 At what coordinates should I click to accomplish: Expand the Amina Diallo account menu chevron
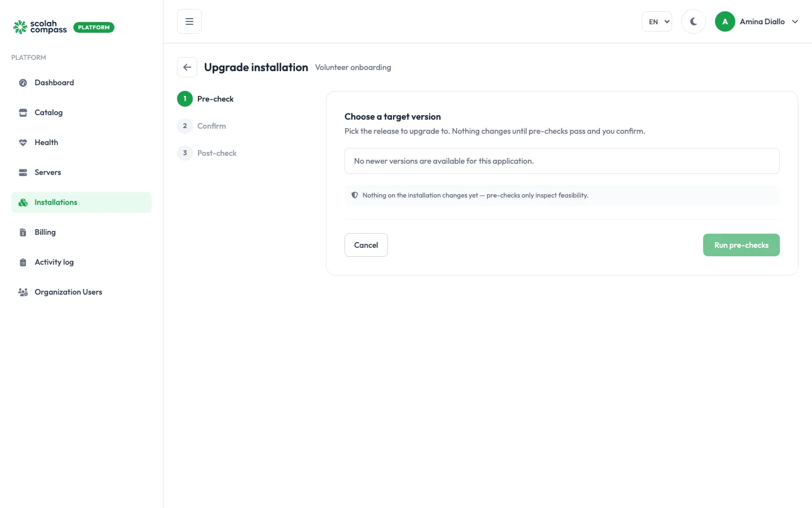point(795,21)
